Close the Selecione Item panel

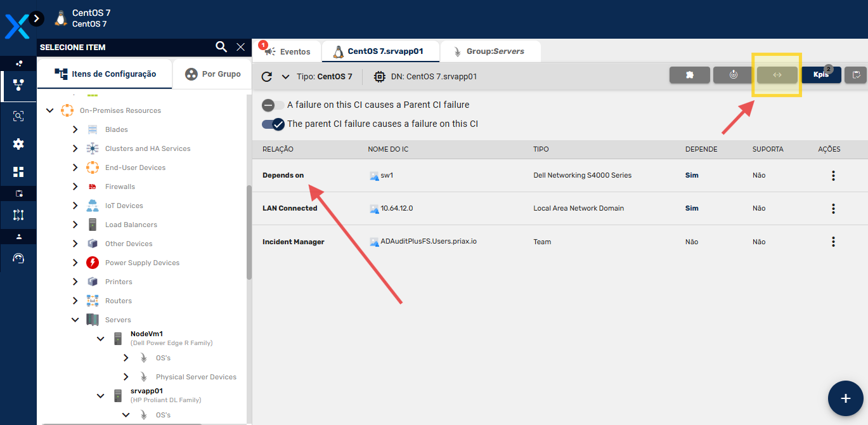(241, 47)
